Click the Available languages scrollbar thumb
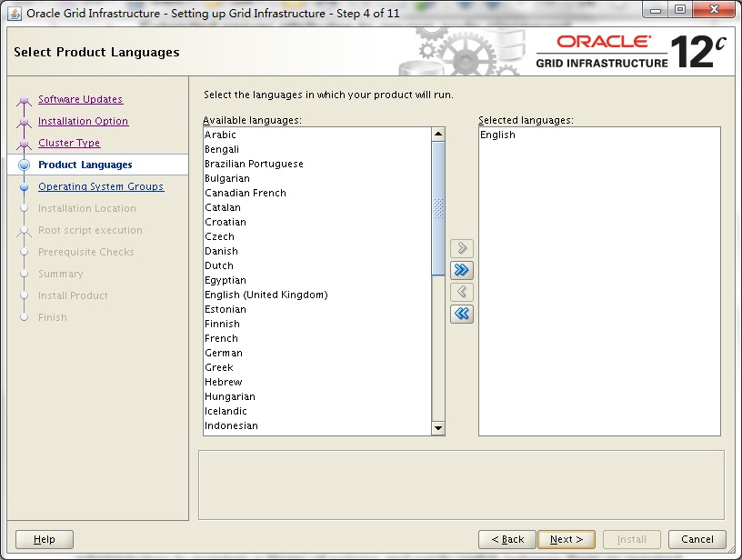Viewport: 742px width, 560px height. [438, 208]
